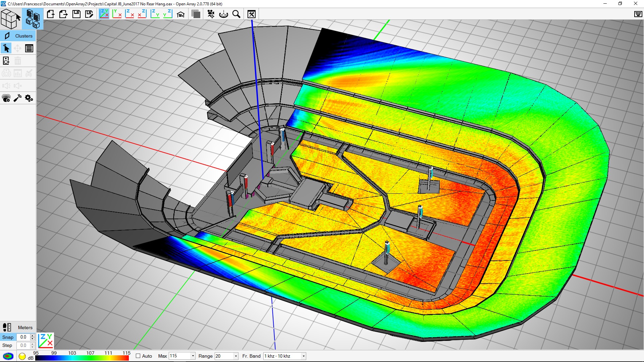Click the Meters units label
Viewport: 644px width, 362px height.
25,327
